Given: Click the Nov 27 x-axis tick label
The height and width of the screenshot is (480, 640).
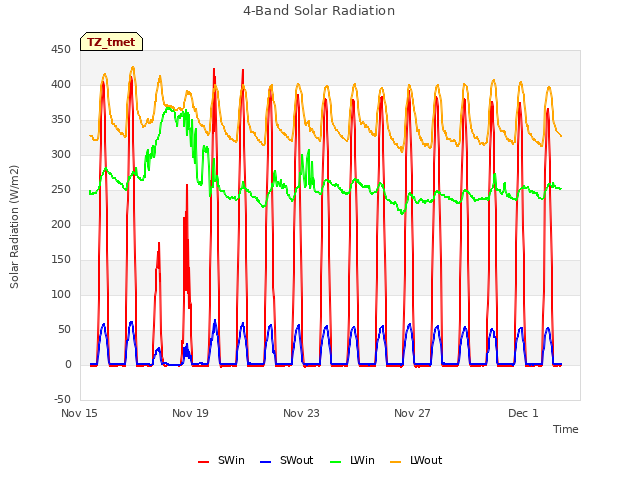Looking at the screenshot, I should coord(412,413).
